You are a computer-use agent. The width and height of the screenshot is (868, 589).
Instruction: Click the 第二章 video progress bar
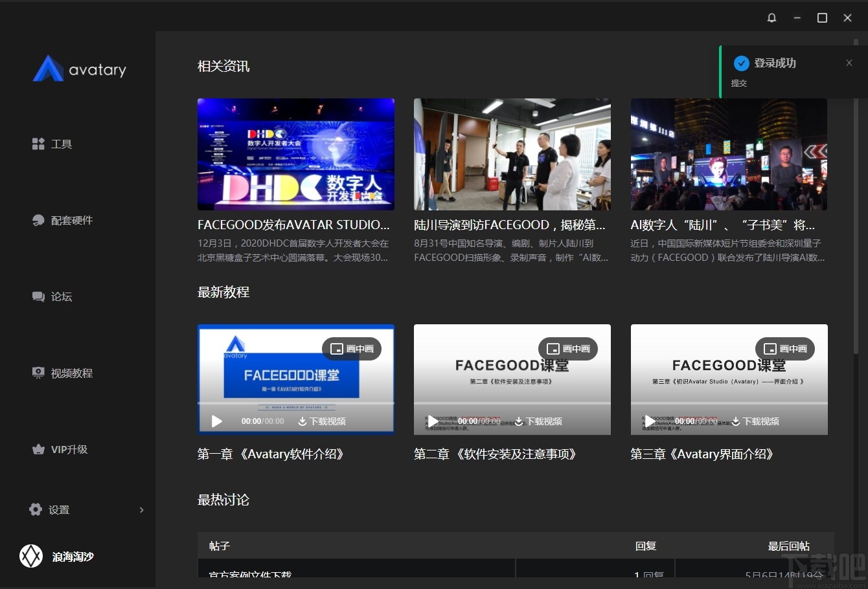pyautogui.click(x=512, y=403)
